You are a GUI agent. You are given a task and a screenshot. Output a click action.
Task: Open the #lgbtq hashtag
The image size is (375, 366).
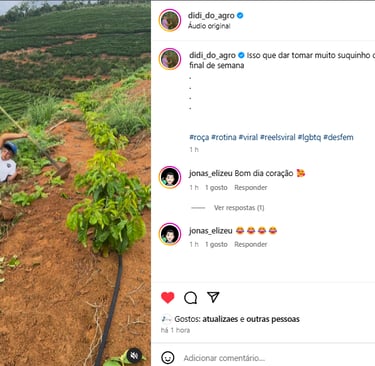point(309,137)
